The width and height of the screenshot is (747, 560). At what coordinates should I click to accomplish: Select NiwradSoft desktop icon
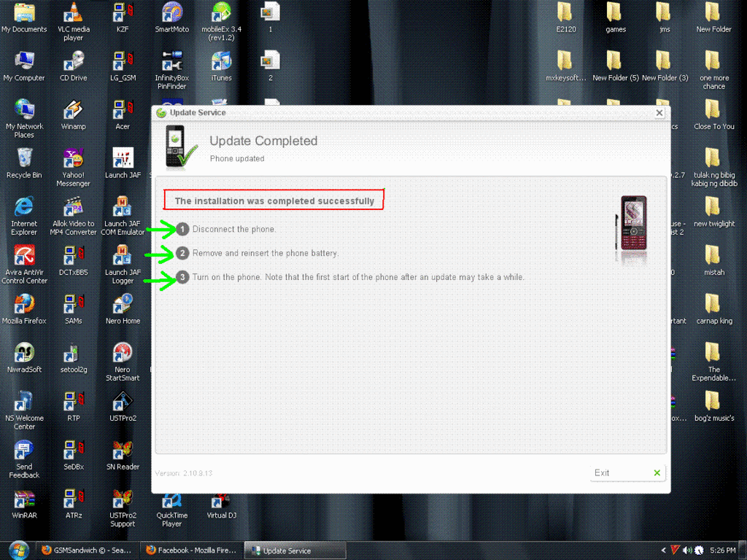click(24, 358)
